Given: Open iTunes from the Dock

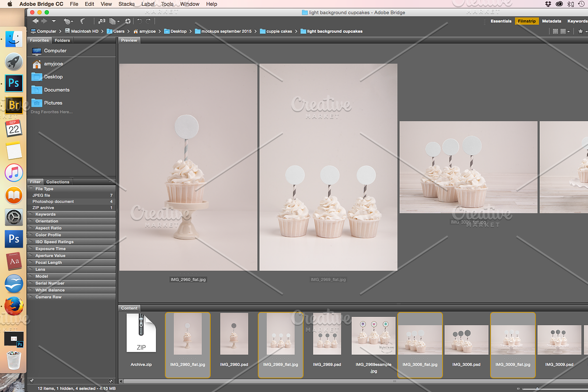Looking at the screenshot, I should [x=14, y=172].
